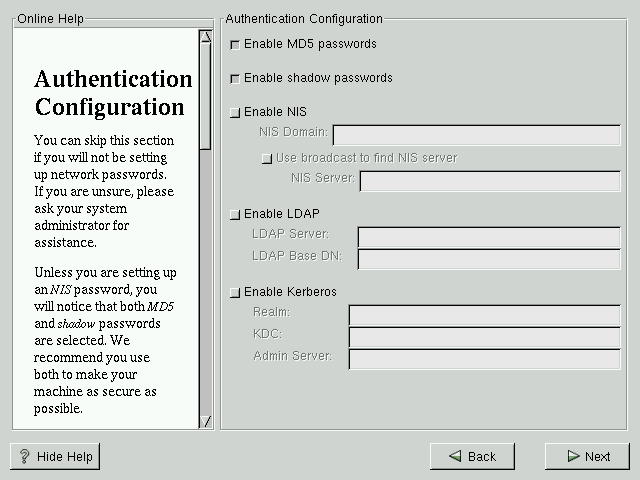Click the NIS Domain text field
The image size is (640, 480).
476,135
